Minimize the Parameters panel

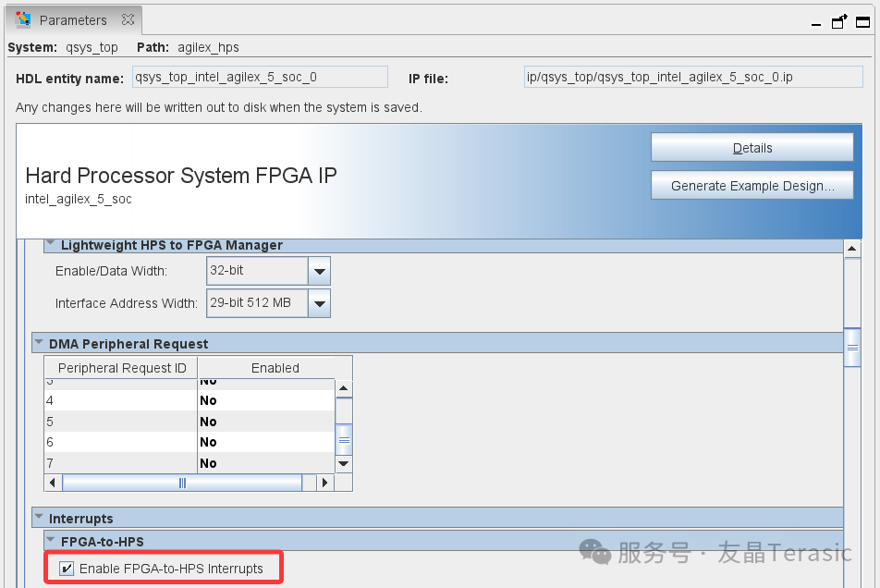click(x=816, y=23)
